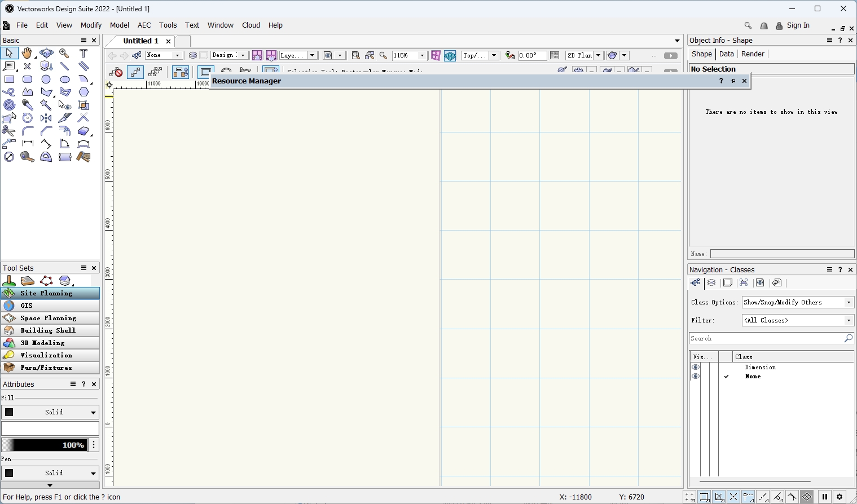Toggle visibility of the Dimension class
The height and width of the screenshot is (504, 857).
click(x=695, y=368)
